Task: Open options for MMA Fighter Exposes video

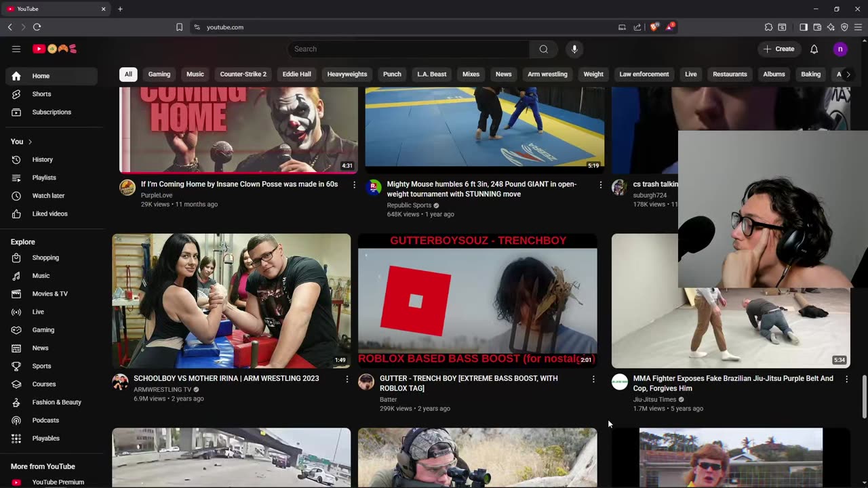Action: (x=846, y=379)
